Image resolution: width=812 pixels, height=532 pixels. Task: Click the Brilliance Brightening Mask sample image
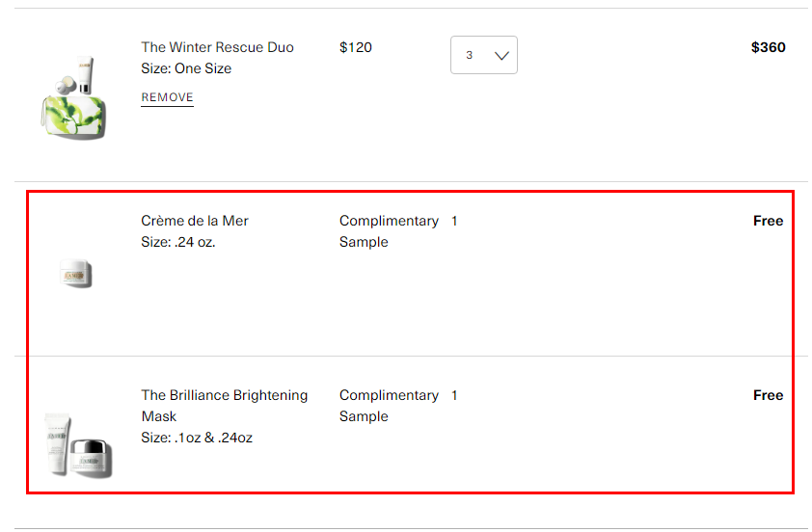78,444
